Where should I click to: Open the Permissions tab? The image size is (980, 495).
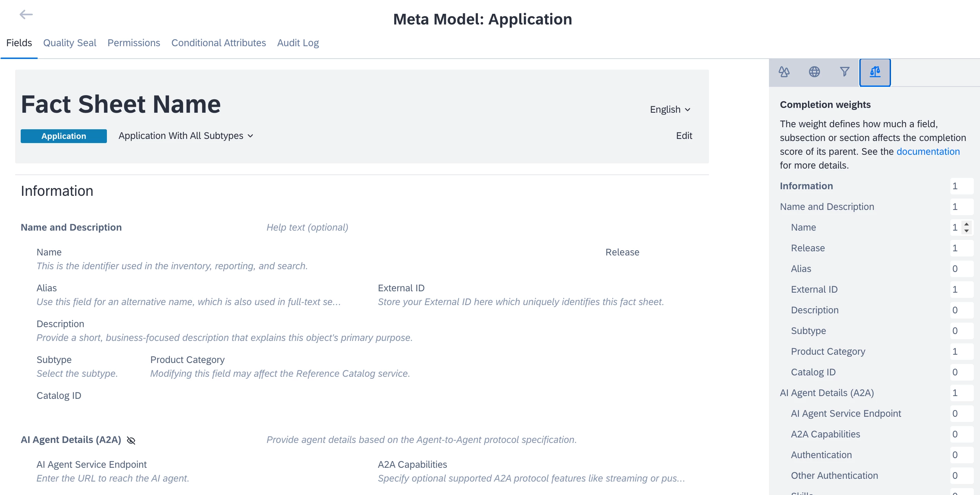click(x=133, y=43)
